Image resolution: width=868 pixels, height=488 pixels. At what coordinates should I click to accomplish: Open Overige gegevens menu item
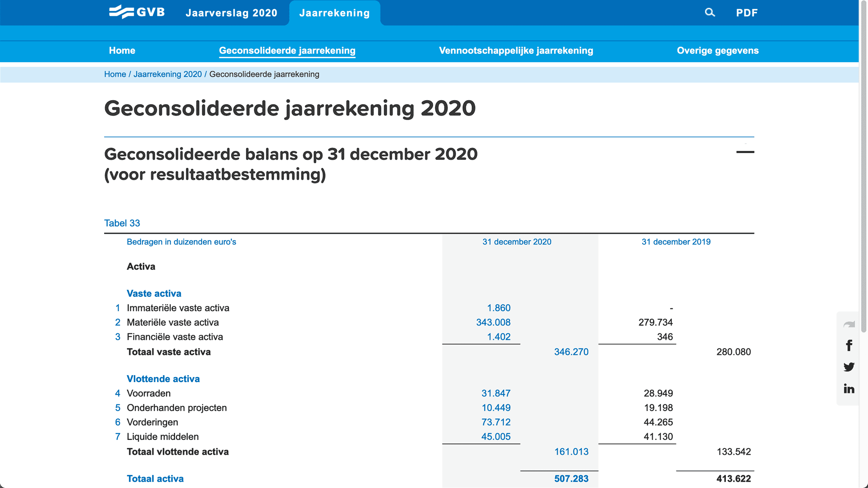click(718, 51)
